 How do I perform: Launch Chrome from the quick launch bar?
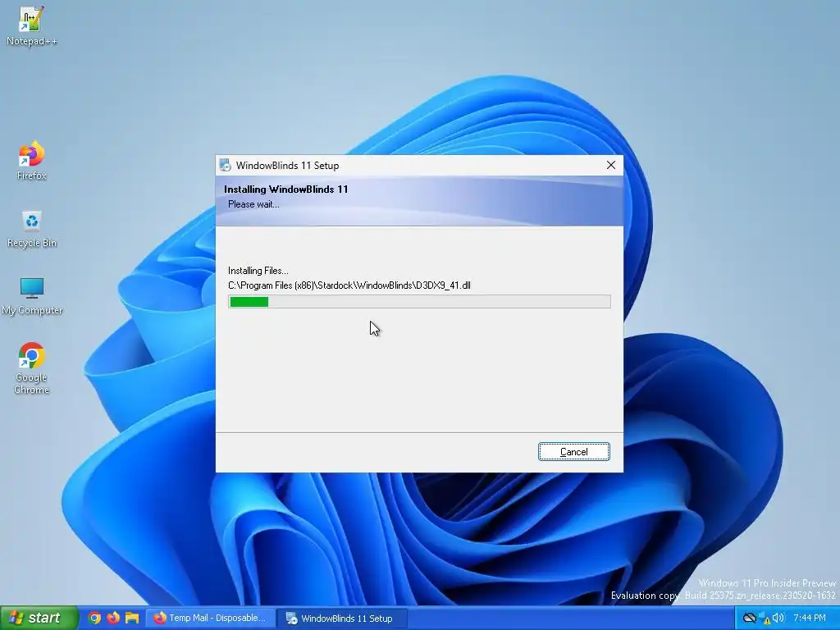point(94,618)
